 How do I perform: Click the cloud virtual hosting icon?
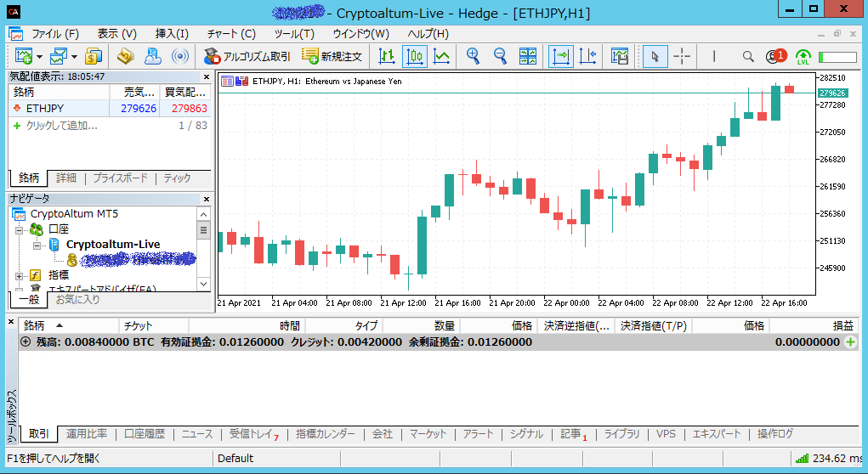pos(153,56)
